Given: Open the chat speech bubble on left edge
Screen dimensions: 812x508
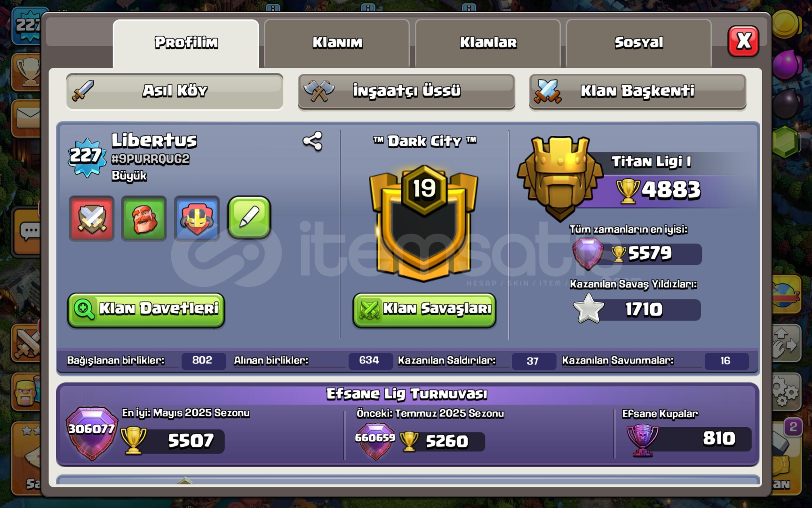Looking at the screenshot, I should tap(28, 231).
